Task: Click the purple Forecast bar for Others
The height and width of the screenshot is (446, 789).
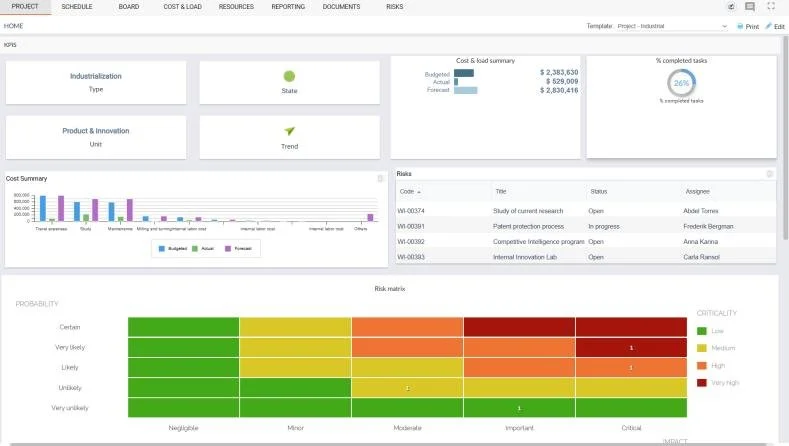Action: coord(370,217)
